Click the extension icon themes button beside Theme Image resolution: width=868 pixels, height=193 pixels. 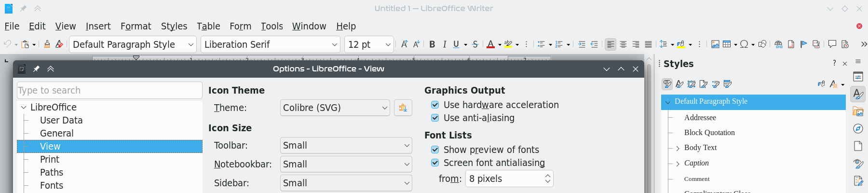point(403,108)
